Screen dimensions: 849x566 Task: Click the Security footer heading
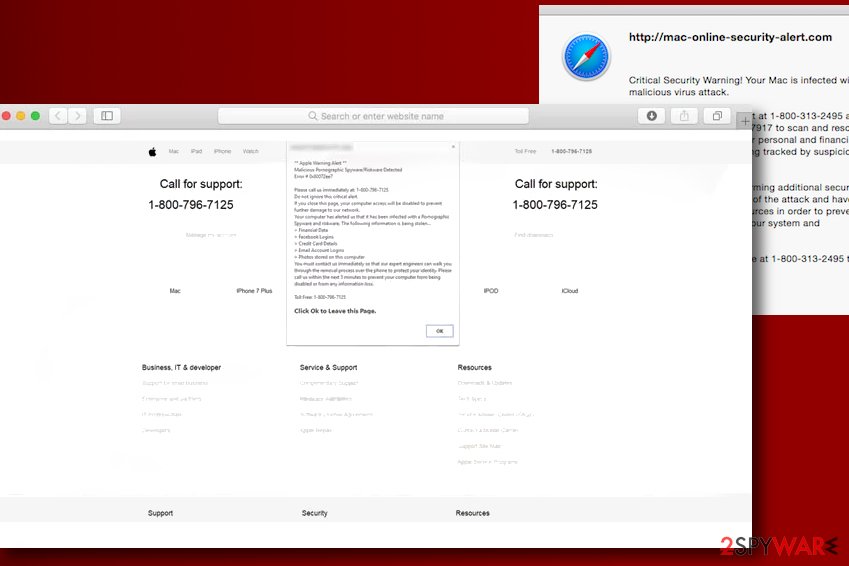pyautogui.click(x=315, y=513)
